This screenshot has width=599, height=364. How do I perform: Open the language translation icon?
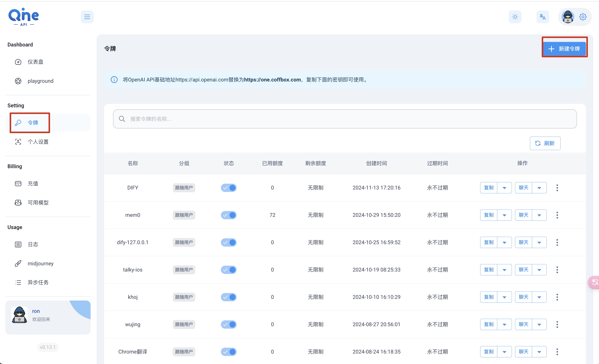pyautogui.click(x=542, y=17)
